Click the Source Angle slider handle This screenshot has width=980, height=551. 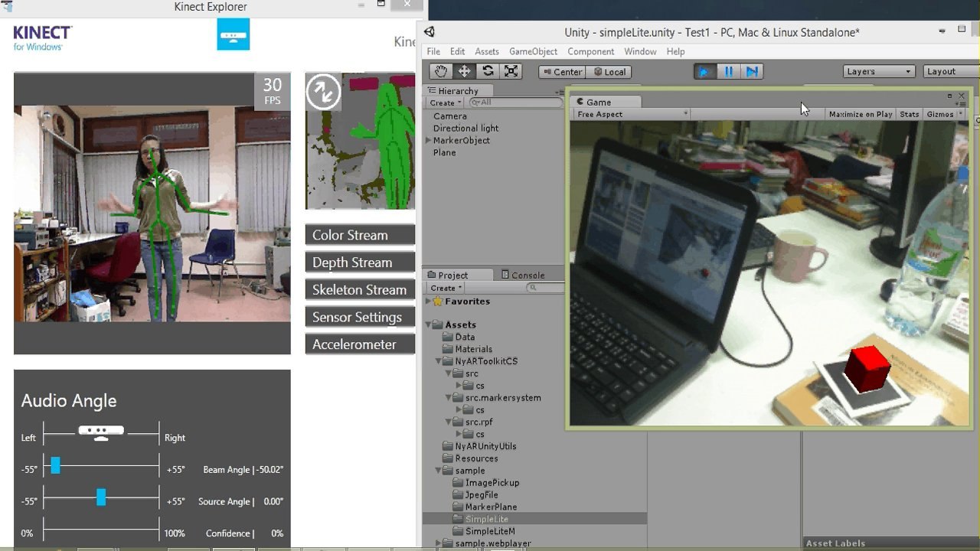coord(101,497)
